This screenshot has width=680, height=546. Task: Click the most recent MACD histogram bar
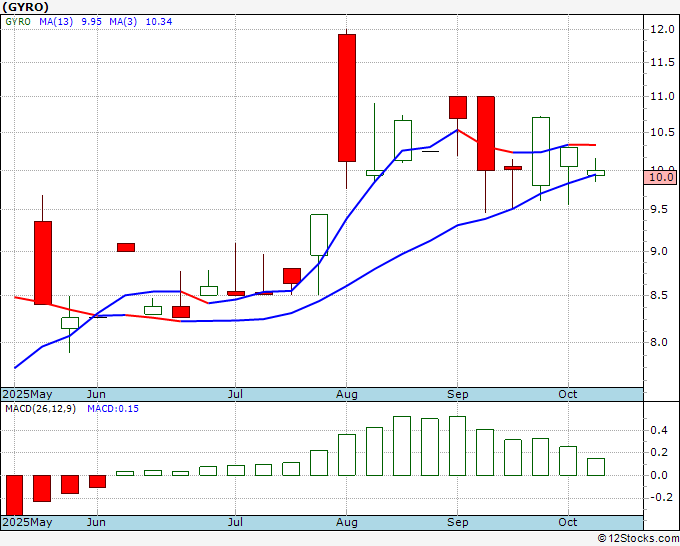pos(596,467)
